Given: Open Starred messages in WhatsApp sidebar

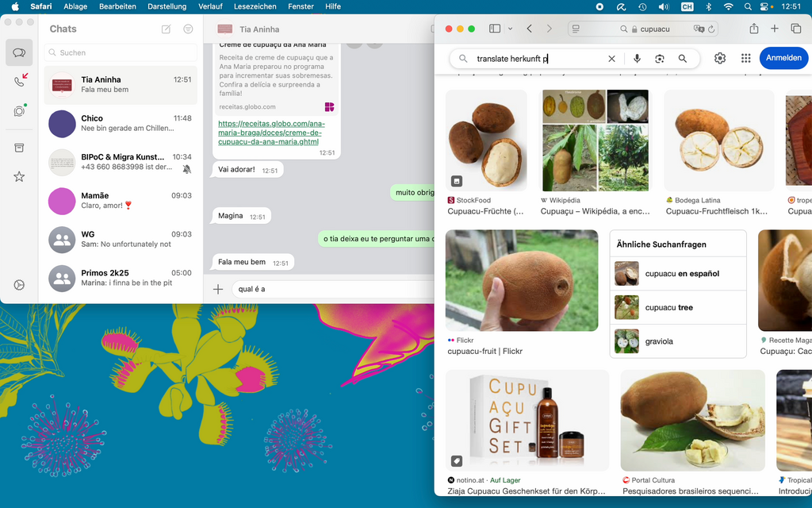Looking at the screenshot, I should coord(19,177).
